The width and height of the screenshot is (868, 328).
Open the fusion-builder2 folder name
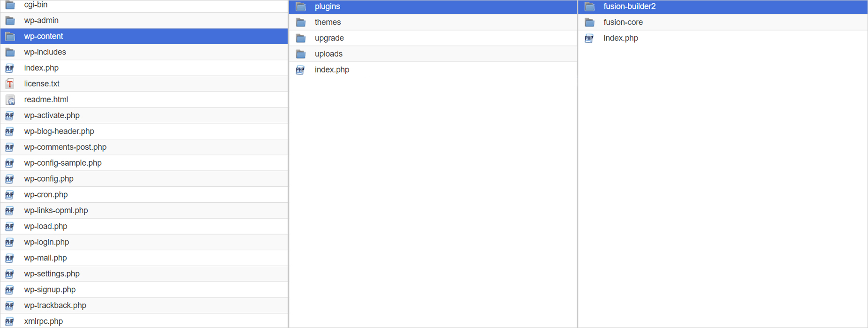630,7
